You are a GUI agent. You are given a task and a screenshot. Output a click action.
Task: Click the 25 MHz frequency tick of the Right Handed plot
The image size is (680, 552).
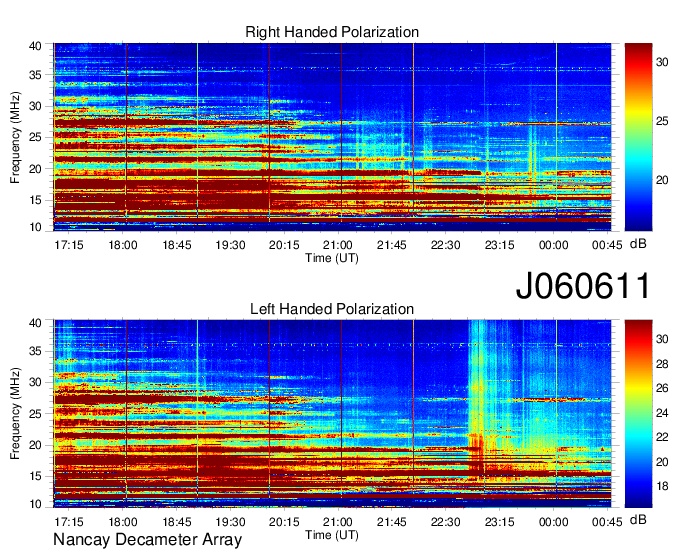tap(36, 137)
